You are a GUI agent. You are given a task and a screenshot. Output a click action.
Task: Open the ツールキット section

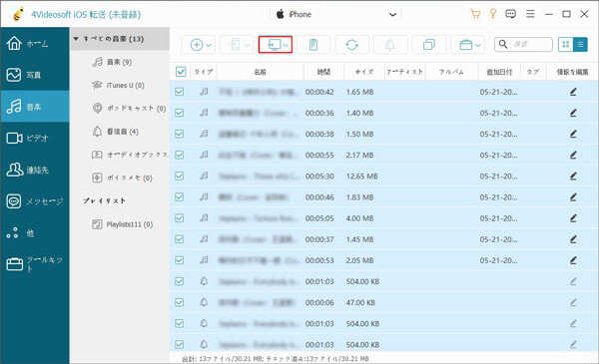[x=35, y=264]
